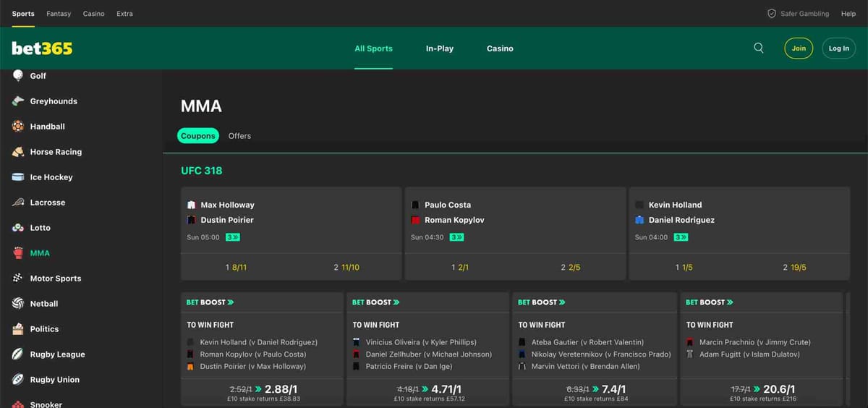Image resolution: width=868 pixels, height=408 pixels.
Task: Click the Safer Gambling shield icon
Action: (x=772, y=14)
